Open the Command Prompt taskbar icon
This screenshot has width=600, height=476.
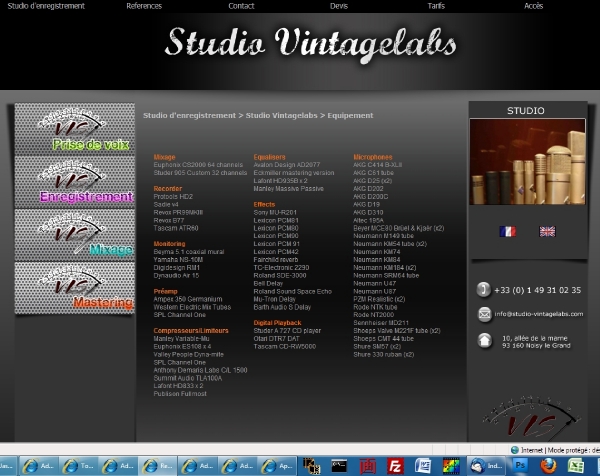(x=339, y=466)
